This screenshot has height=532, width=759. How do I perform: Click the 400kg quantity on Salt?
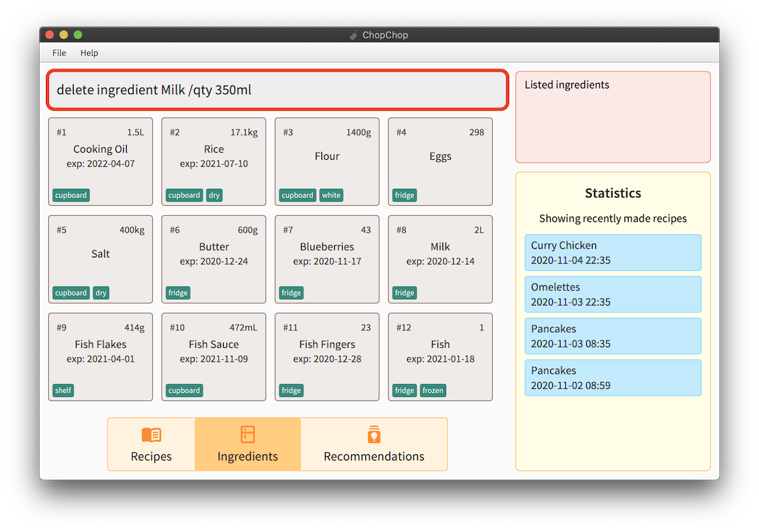pos(132,230)
